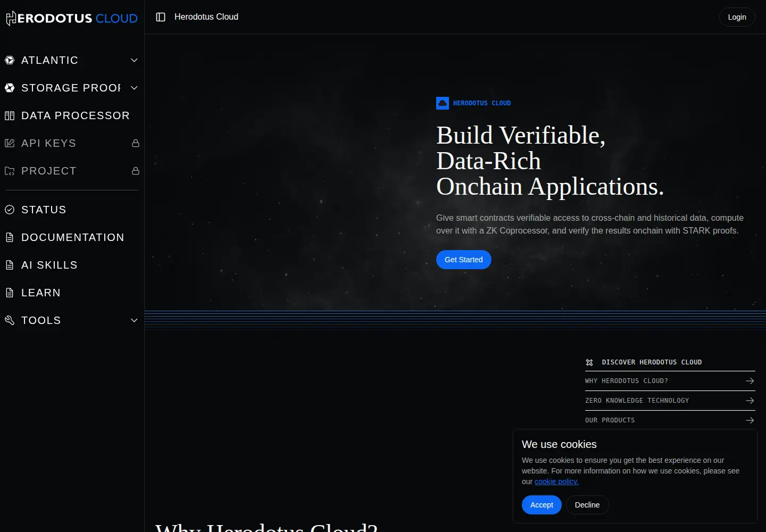Expand the Tools menu chevron
Screen dimensions: 766x532
pos(135,320)
